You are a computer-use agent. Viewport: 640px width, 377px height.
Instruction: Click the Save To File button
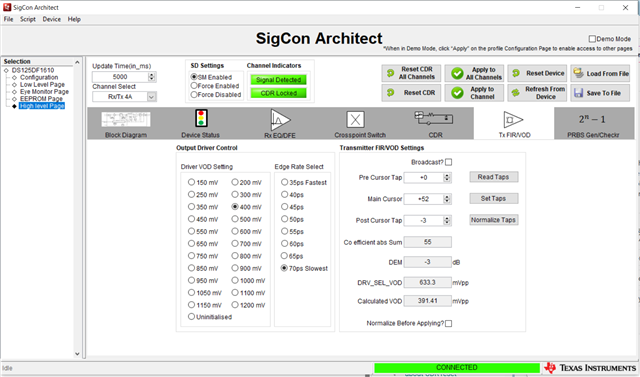click(x=600, y=93)
